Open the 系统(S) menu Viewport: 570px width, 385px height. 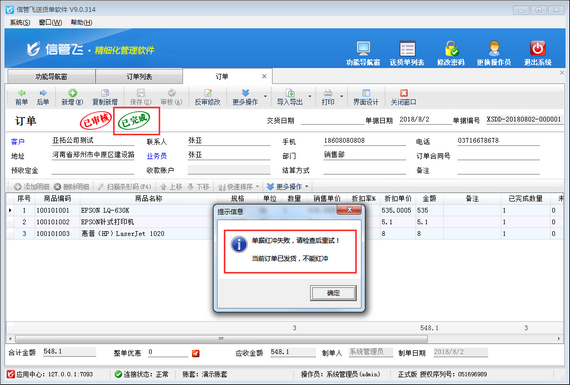tap(20, 23)
